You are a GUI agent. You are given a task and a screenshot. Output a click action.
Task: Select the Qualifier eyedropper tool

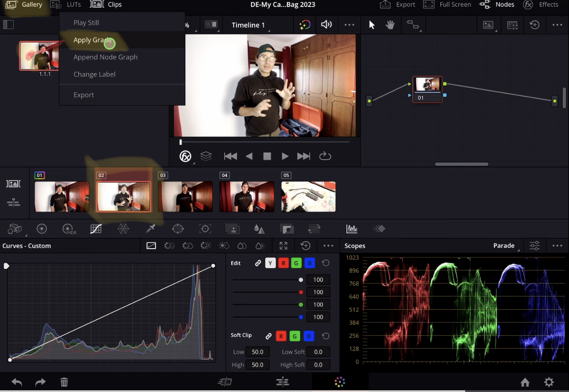pyautogui.click(x=150, y=229)
